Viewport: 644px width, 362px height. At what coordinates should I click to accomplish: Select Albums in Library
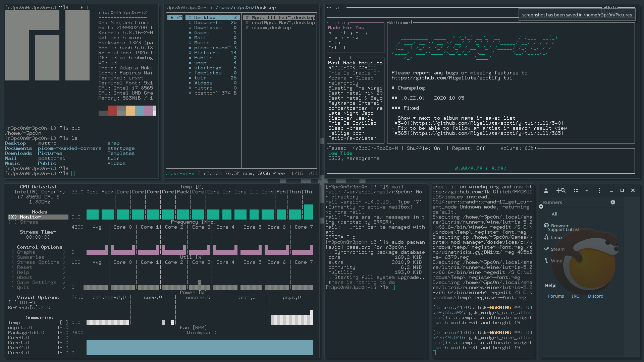click(x=337, y=43)
